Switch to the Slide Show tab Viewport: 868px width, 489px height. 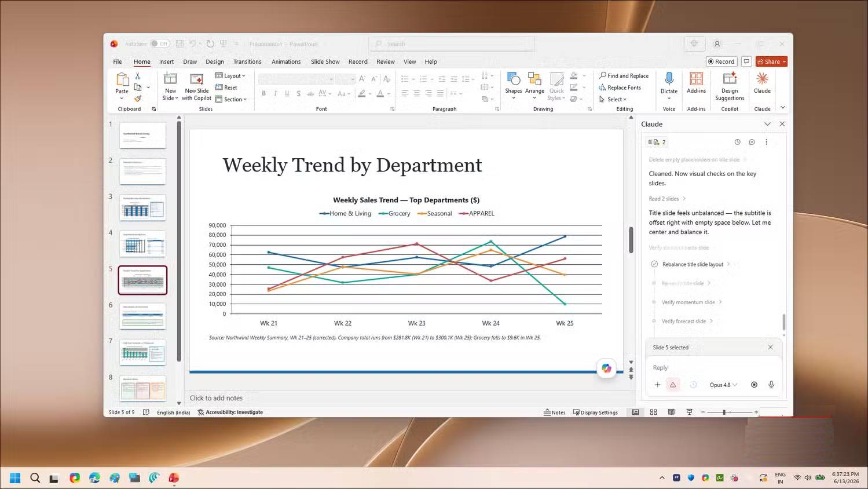click(x=325, y=61)
